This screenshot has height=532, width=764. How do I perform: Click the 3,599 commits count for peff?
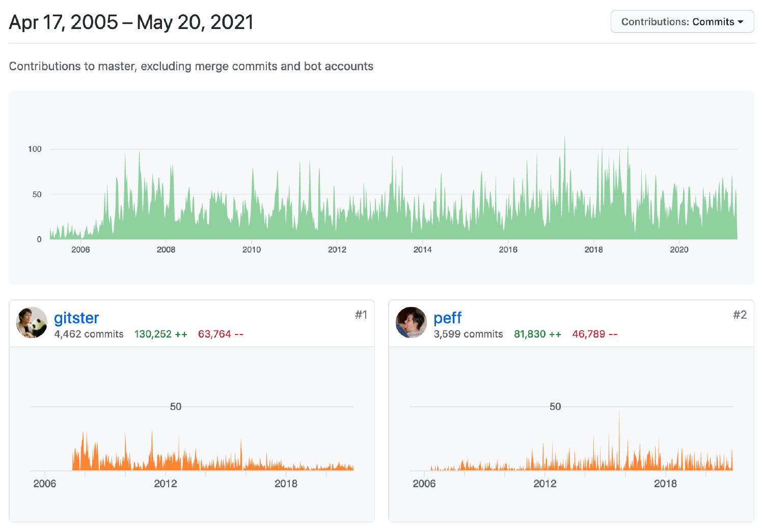468,334
